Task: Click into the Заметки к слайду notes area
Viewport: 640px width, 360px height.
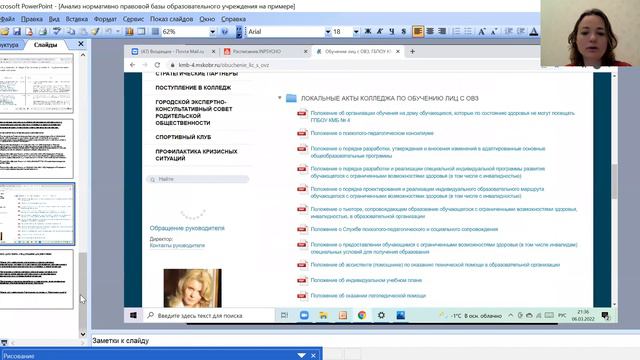Action: pos(364,340)
